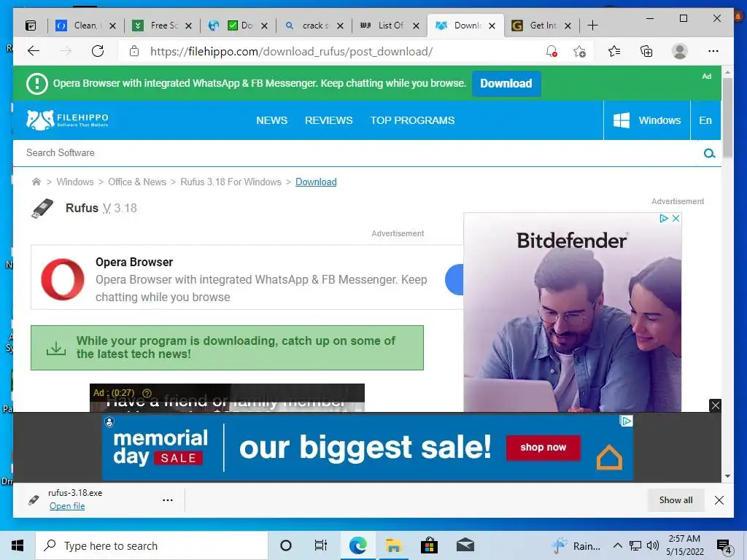Screen dimensions: 747x560
Task: Open Task View on taskbar
Action: (x=321, y=545)
